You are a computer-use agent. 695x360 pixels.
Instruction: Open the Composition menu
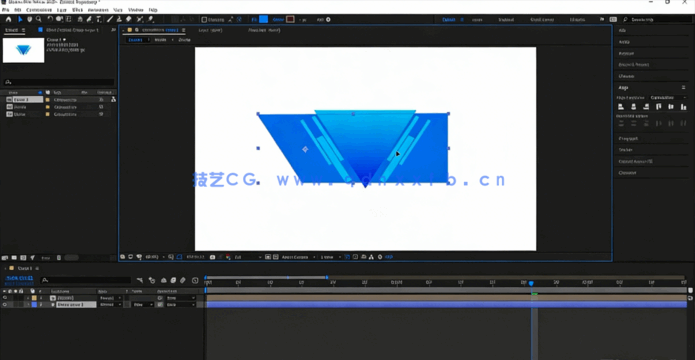(x=39, y=9)
